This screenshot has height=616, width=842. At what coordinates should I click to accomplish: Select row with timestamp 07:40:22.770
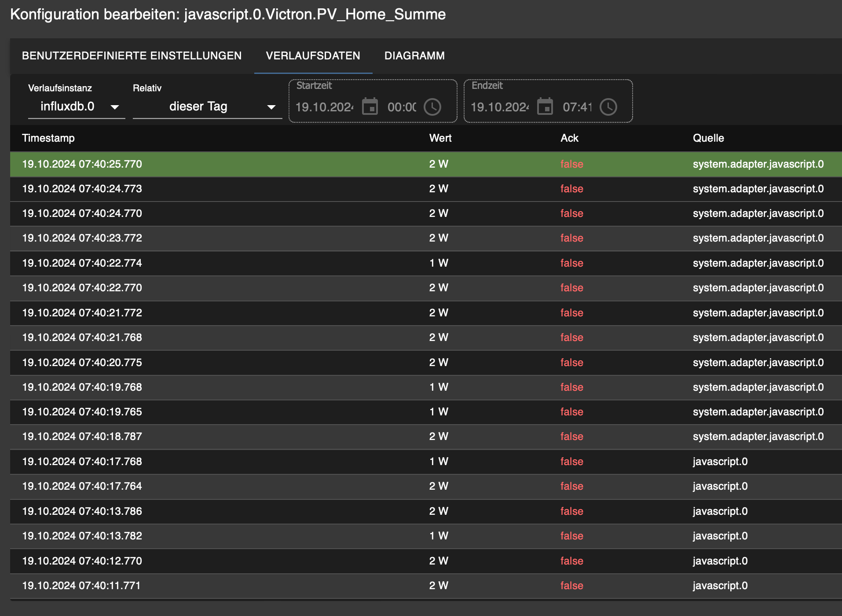[x=426, y=288]
